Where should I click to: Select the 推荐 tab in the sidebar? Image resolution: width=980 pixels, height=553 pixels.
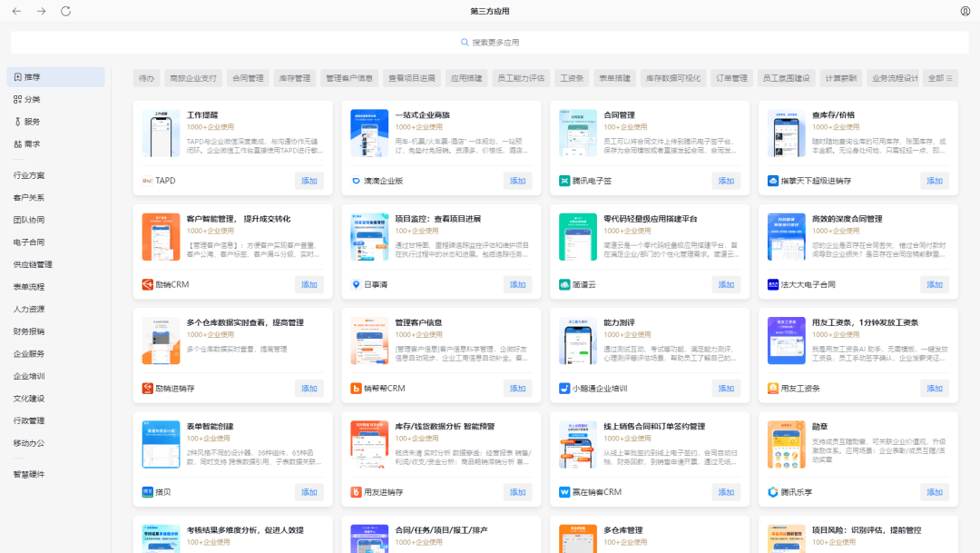[55, 77]
